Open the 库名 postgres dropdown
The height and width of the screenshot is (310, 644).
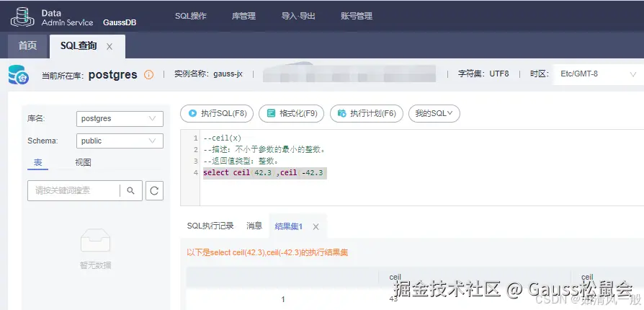click(120, 118)
